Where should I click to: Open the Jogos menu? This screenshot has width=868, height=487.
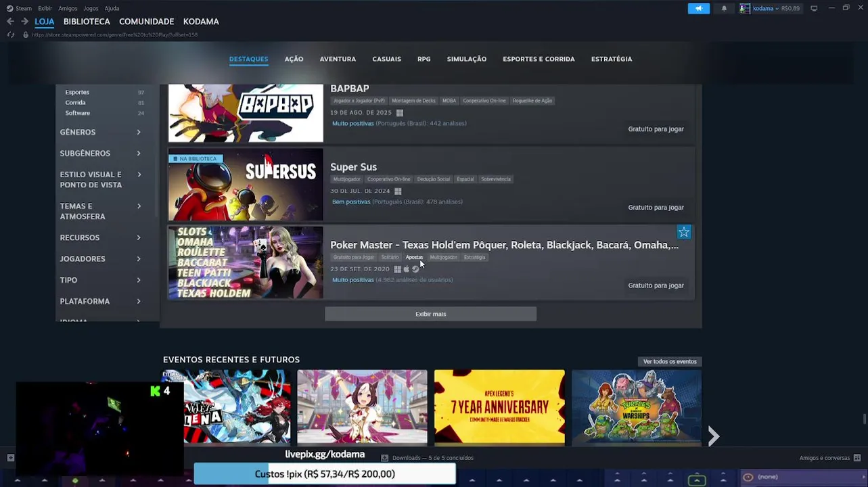coord(91,8)
